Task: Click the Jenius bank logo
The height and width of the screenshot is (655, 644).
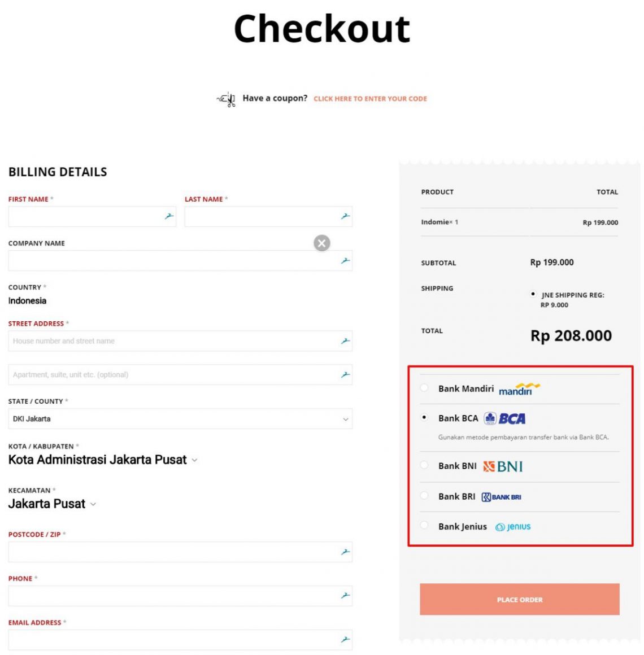Action: pos(512,526)
